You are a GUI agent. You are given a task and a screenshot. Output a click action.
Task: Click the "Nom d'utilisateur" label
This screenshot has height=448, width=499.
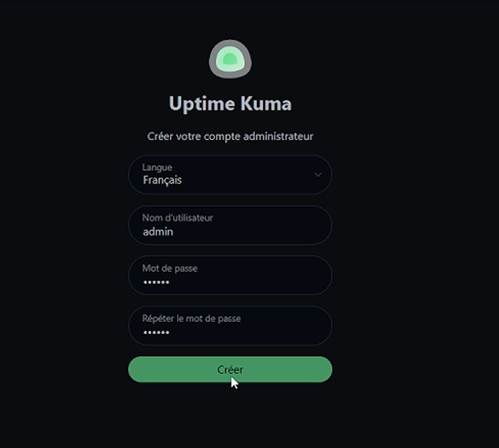tap(177, 218)
